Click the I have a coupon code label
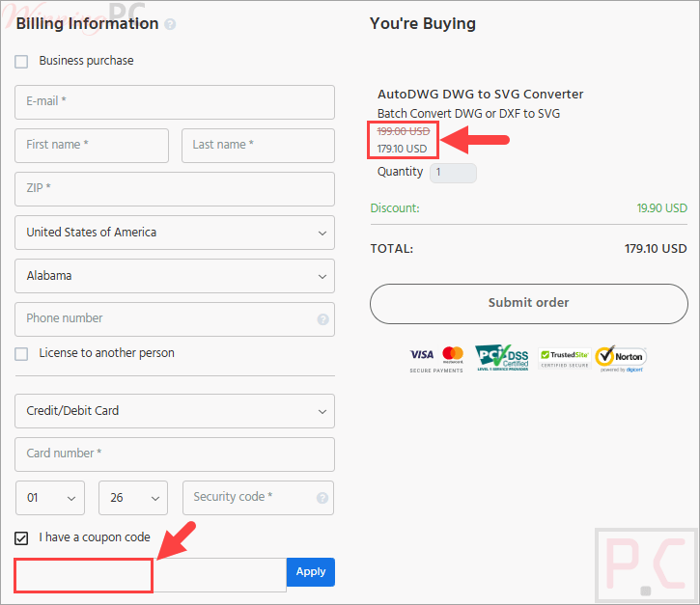Screen dimensions: 700x605 point(95,537)
